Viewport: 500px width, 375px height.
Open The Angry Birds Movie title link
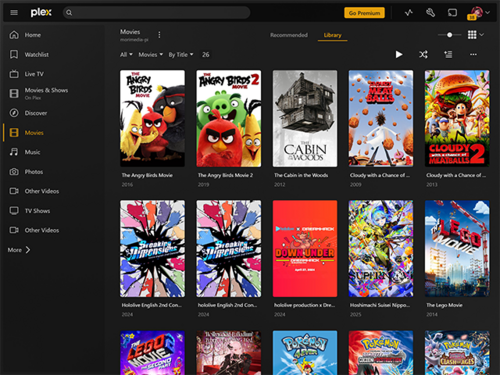point(147,175)
